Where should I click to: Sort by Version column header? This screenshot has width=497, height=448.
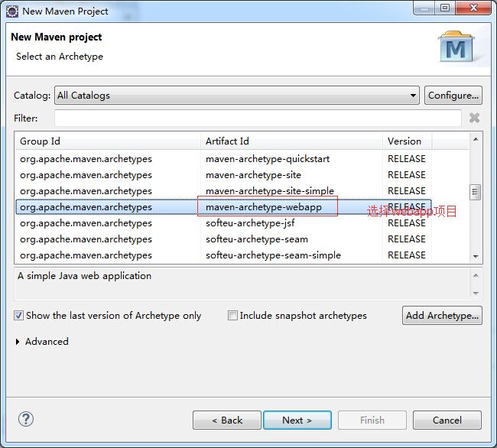(407, 141)
